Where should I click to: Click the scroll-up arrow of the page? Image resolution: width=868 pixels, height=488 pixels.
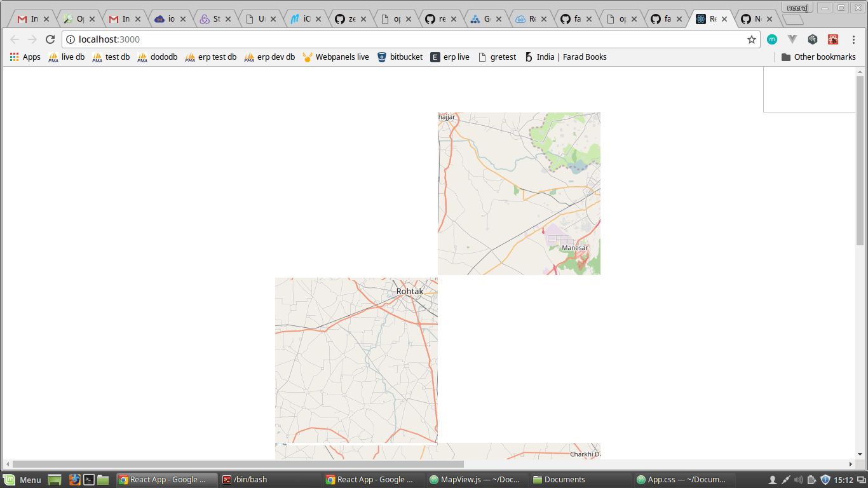(x=860, y=71)
